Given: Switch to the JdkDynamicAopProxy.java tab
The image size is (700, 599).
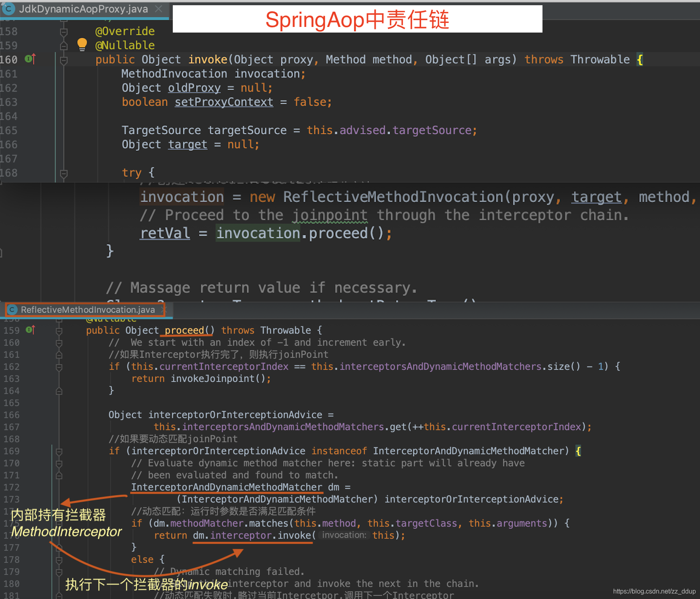Looking at the screenshot, I should 83,9.
